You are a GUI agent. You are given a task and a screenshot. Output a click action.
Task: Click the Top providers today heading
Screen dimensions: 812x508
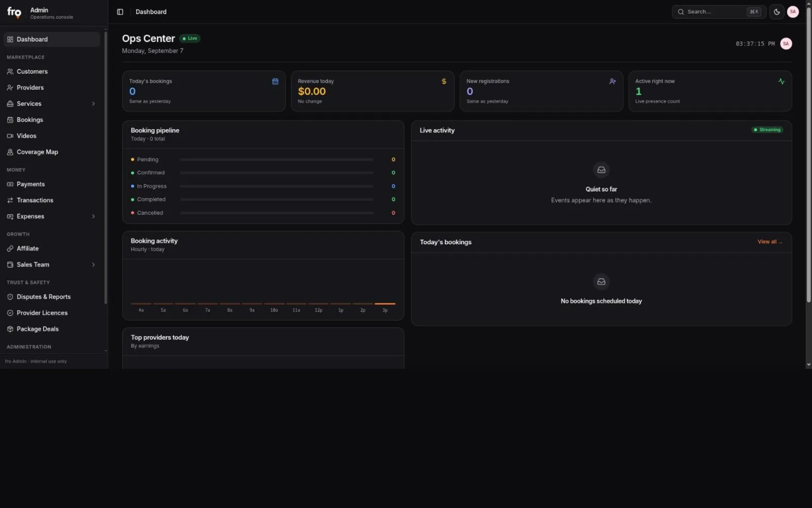coord(160,337)
